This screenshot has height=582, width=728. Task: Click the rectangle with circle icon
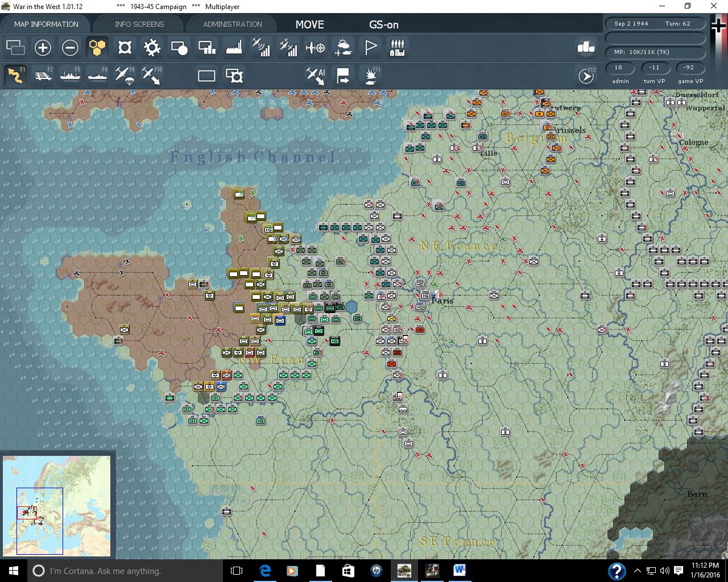(x=179, y=48)
